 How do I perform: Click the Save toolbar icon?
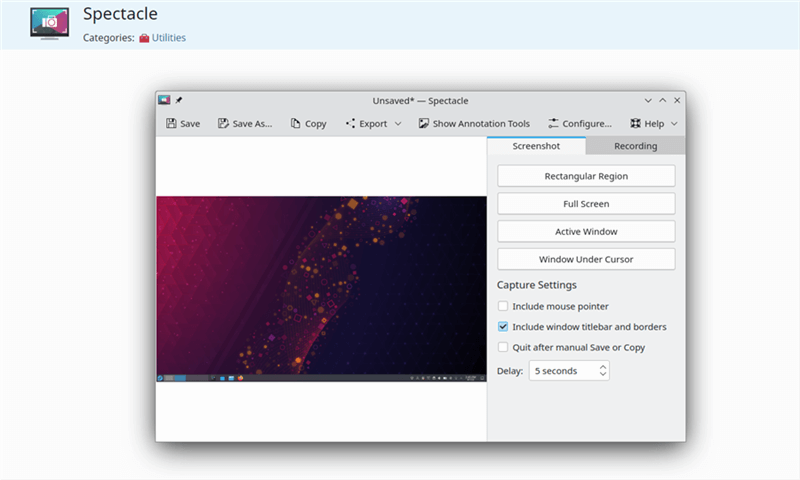(171, 123)
